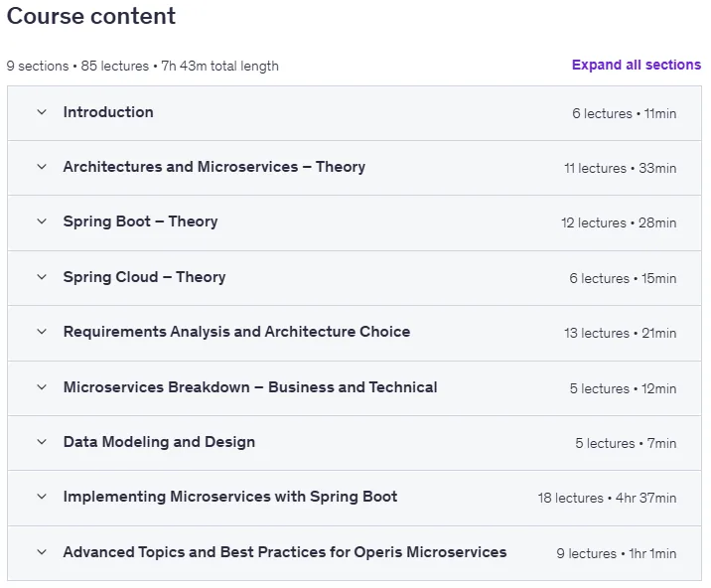Screen dimensions: 711x588
Task: Select the Data Modeling and Design title
Action: point(159,442)
